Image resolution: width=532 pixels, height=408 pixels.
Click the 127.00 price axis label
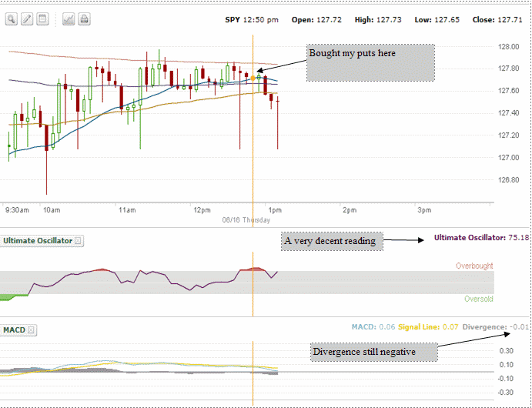tap(509, 157)
